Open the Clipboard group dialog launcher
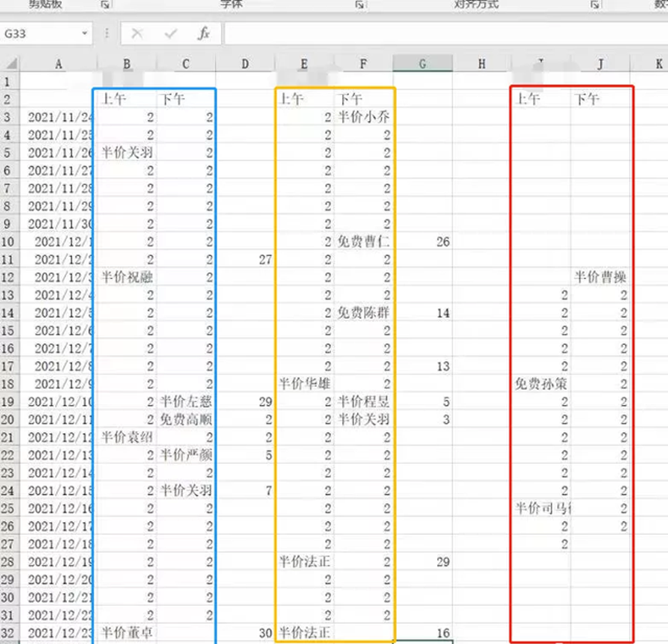The image size is (668, 644). [x=105, y=5]
